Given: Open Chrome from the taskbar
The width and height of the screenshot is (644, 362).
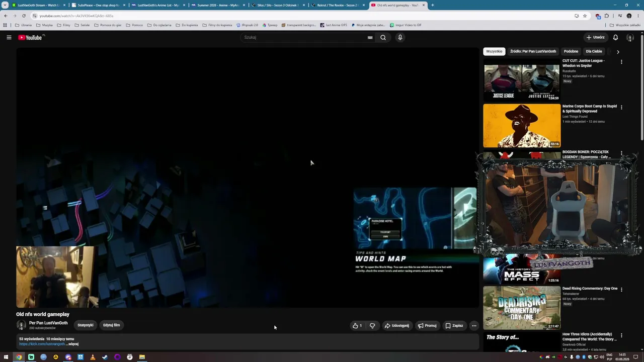Looking at the screenshot, I should tap(19, 357).
